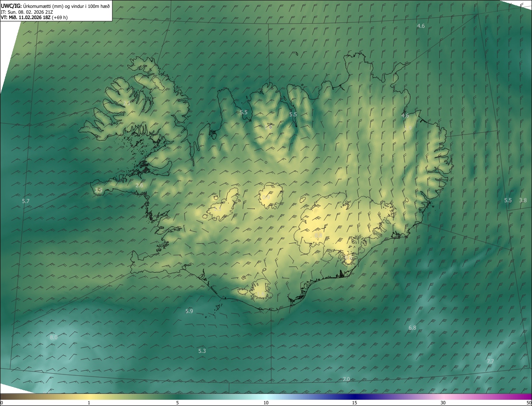Click the 7.7 value on the map
This screenshot has height=406, width=532.
coord(490,362)
